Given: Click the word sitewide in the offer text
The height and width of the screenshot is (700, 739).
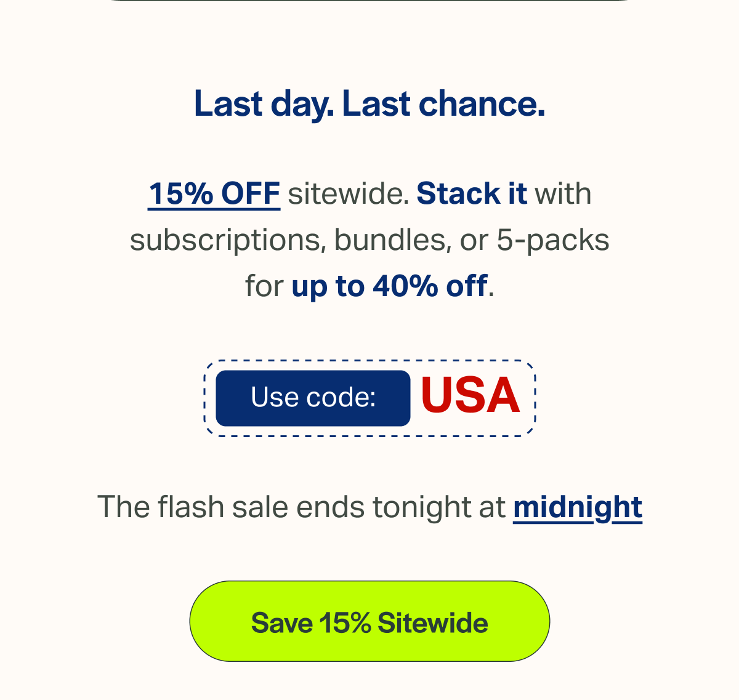Looking at the screenshot, I should (x=347, y=193).
